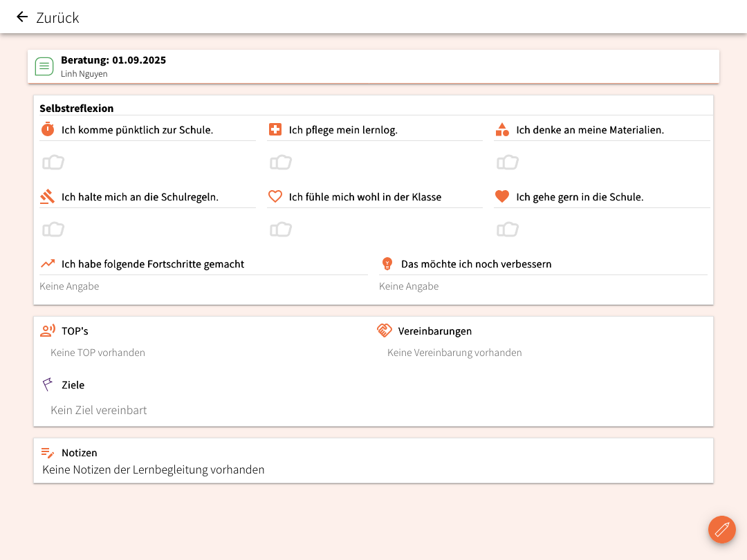
Task: Toggle thumbs-up under 'Ich pflege mein lernlog'
Action: (280, 162)
